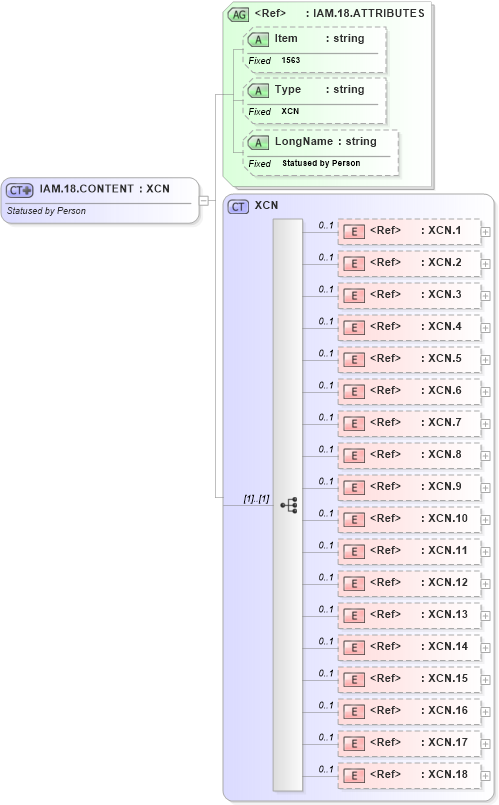
Task: Click the E icon of XCN.15
Action: (x=354, y=680)
